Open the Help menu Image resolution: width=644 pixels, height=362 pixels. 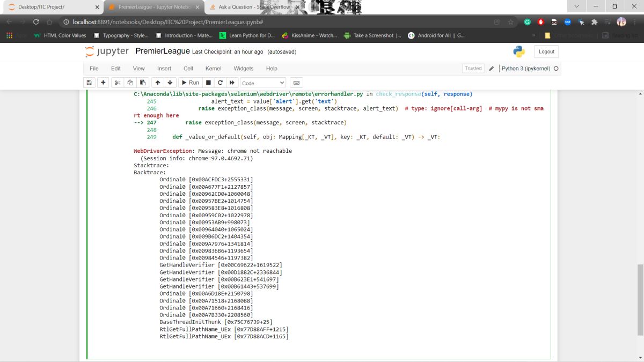coord(272,69)
